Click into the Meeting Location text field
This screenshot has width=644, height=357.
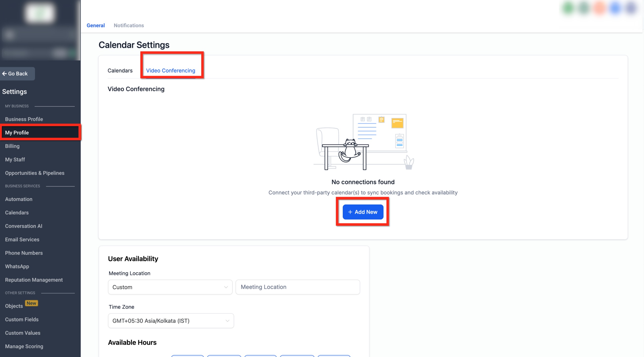point(297,287)
